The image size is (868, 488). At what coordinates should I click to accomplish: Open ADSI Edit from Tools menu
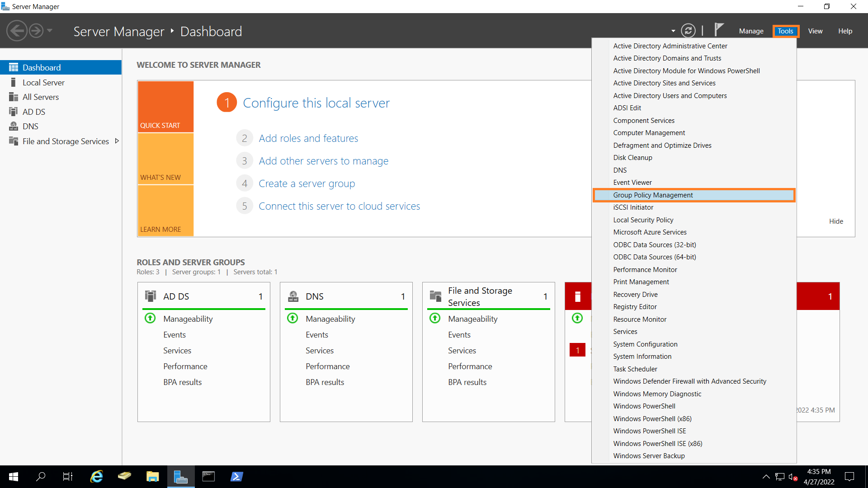[627, 108]
